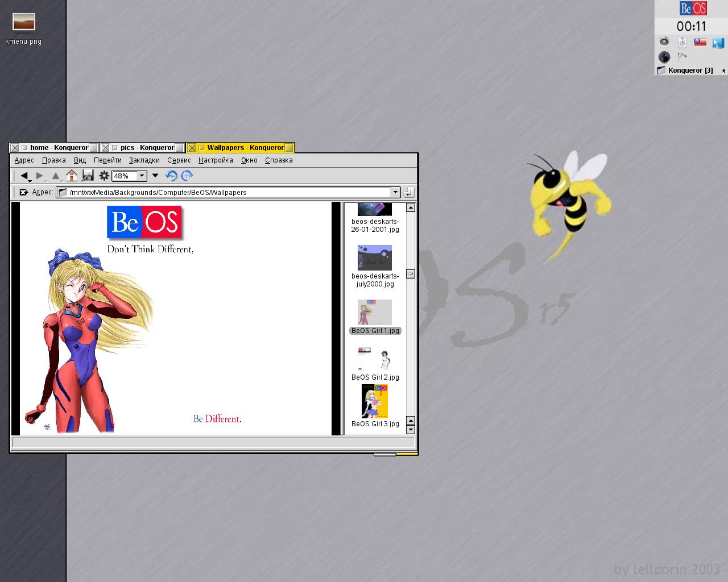728x582 pixels.
Task: Click the forward arrow navigation icon
Action: click(x=40, y=176)
